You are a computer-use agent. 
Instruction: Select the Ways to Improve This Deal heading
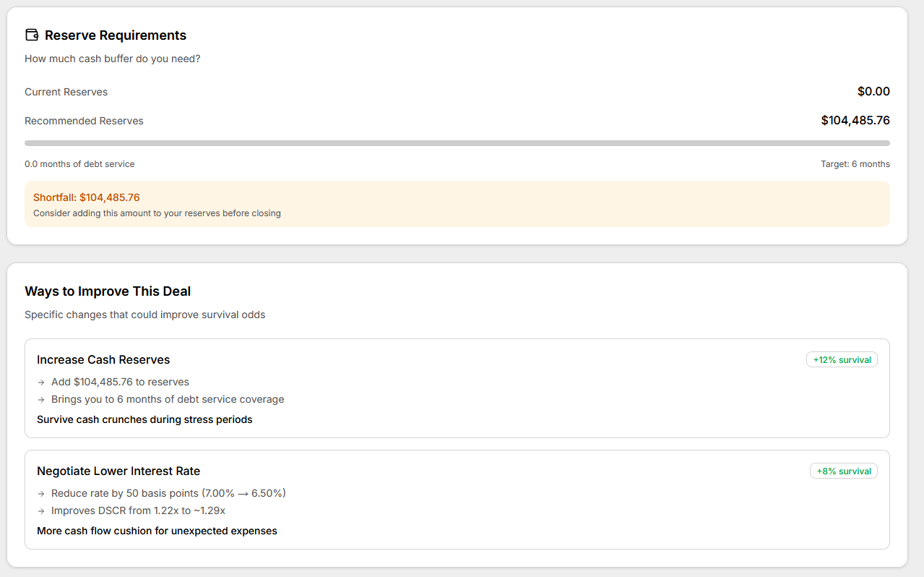[107, 291]
